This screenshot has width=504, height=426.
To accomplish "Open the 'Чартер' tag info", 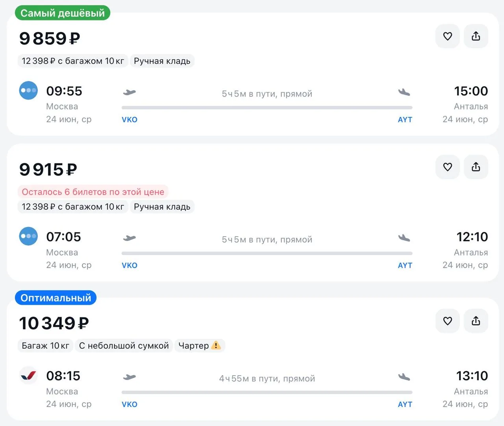I will point(200,346).
